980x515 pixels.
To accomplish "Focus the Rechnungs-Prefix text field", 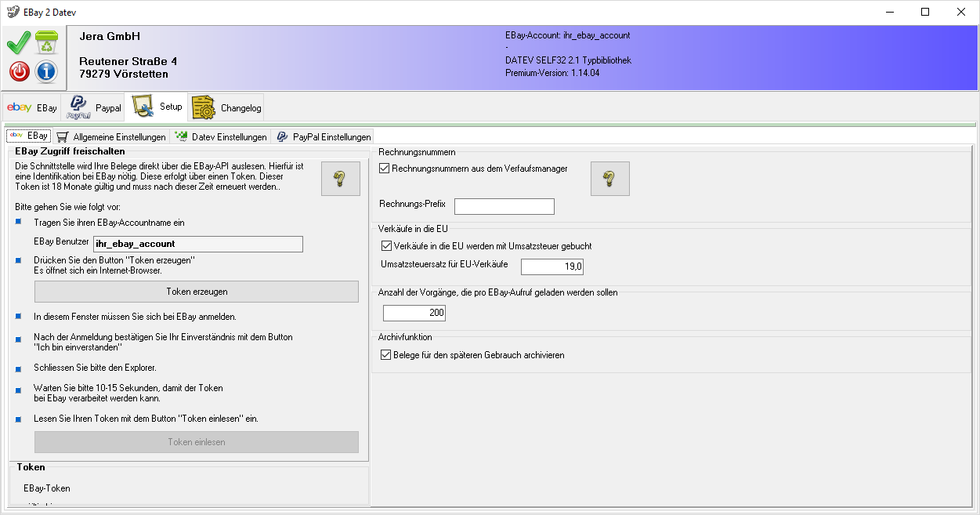I will (x=504, y=206).
